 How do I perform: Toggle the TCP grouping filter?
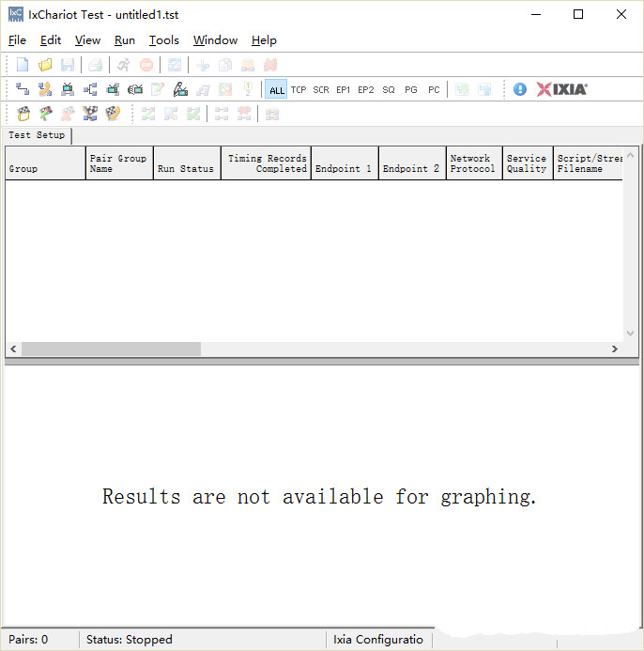(299, 90)
